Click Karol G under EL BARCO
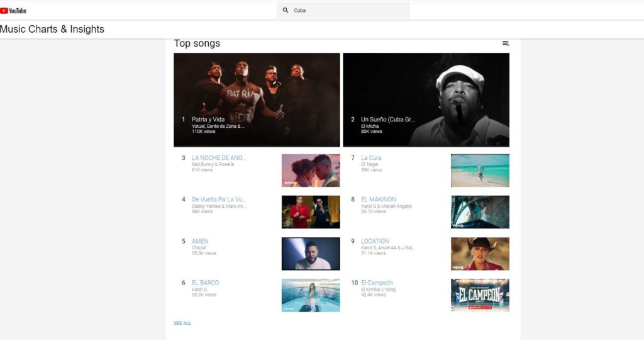Viewport: 644px width, 340px height. (x=199, y=290)
